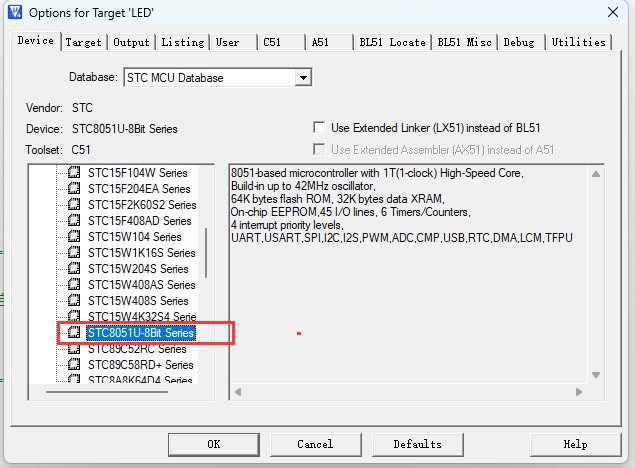Select STC15W408S Series device
The width and height of the screenshot is (635, 468).
click(x=138, y=301)
